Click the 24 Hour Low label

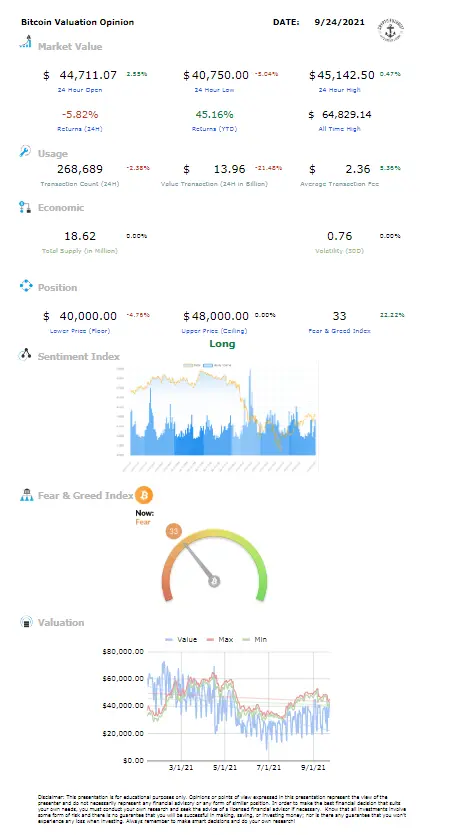(214, 90)
